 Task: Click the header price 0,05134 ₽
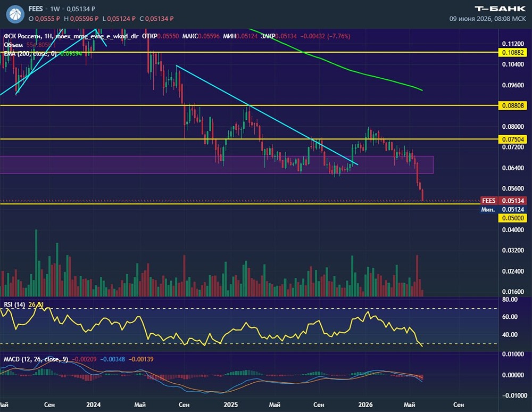[x=81, y=9]
